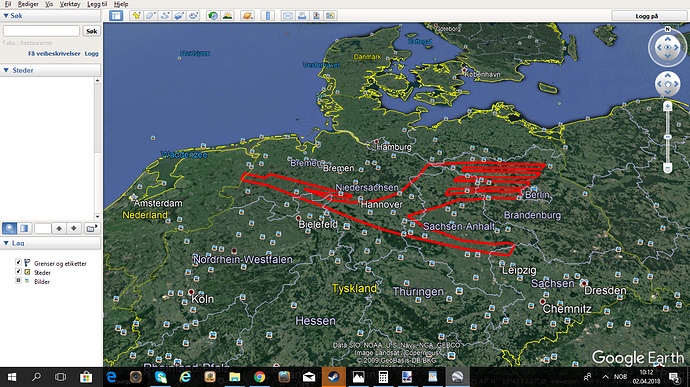Viewport: 690px width, 387px height.
Task: Select the Ruler measurement tool
Action: pos(268,15)
